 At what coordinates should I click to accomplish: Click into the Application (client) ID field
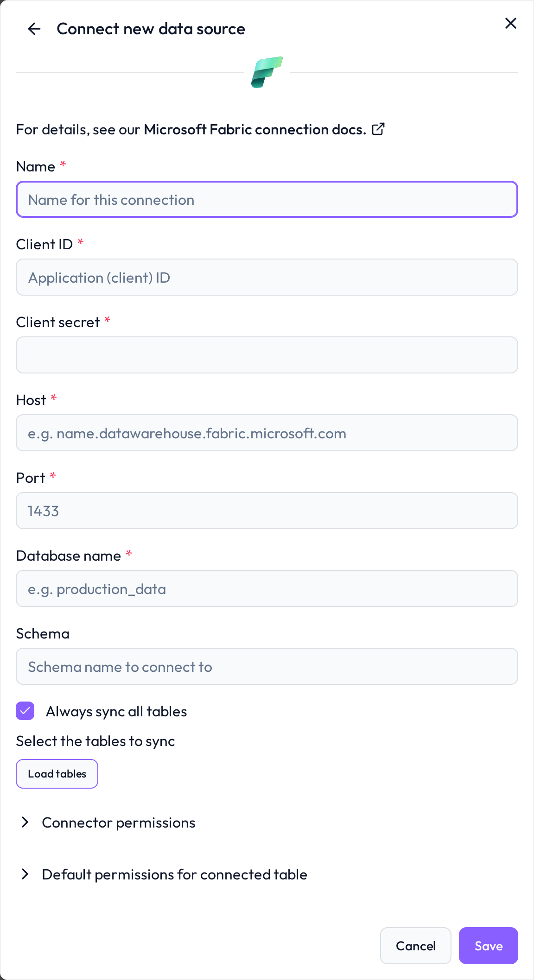coord(267,277)
